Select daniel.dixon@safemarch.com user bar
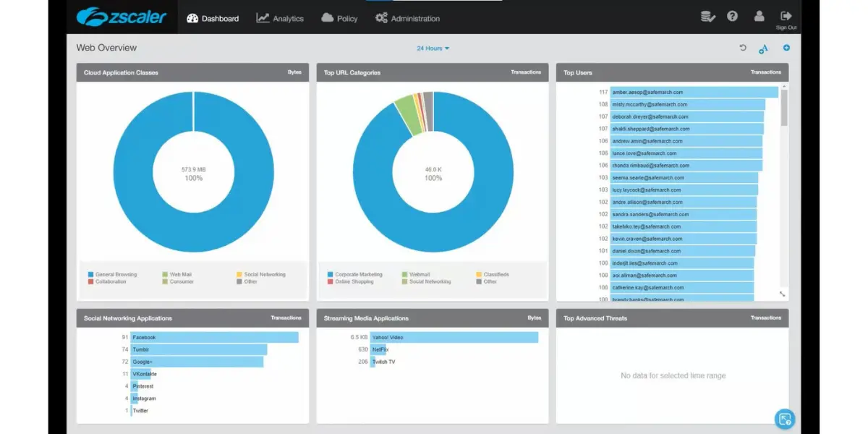This screenshot has height=434, width=868. point(683,251)
